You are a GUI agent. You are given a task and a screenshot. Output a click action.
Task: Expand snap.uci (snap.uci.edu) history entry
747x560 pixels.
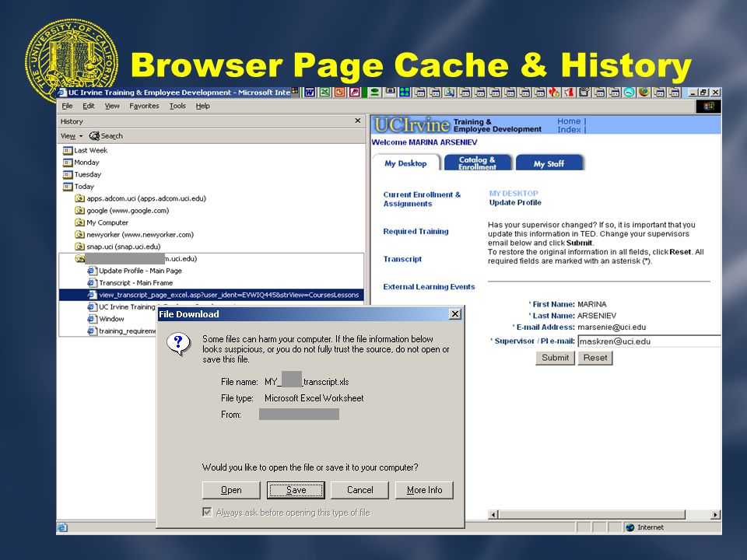coord(124,247)
